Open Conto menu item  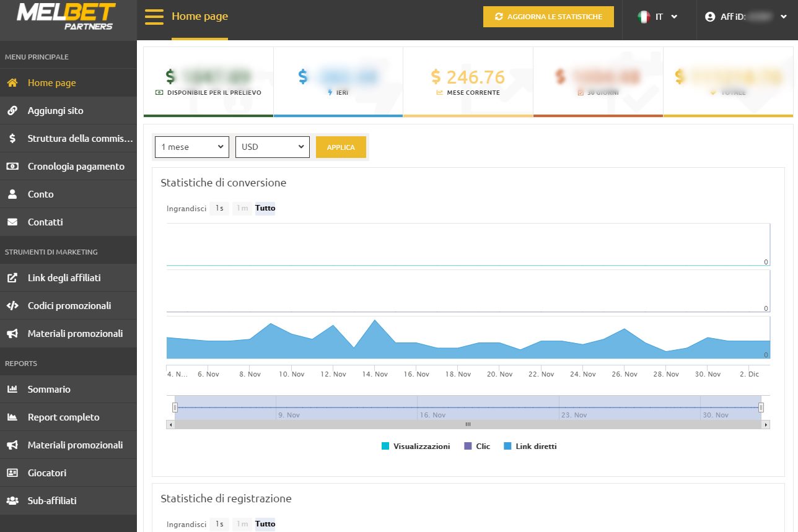68,194
